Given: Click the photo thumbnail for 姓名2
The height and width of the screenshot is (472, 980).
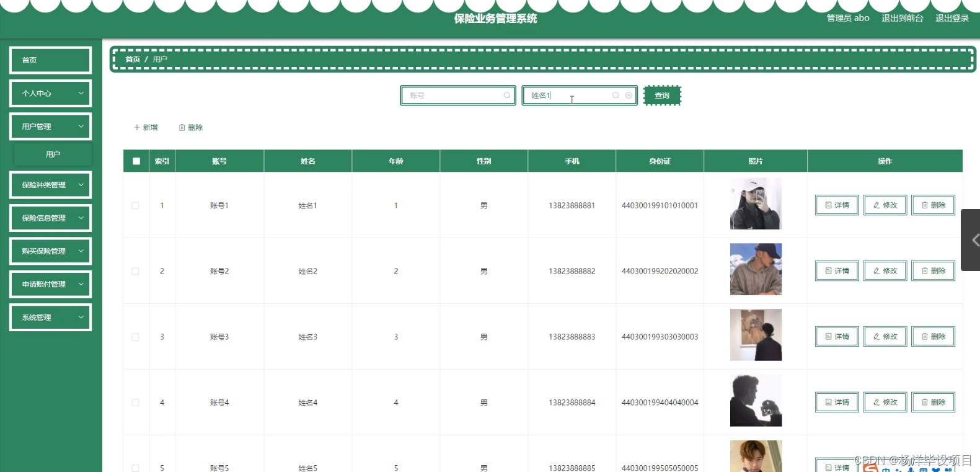Looking at the screenshot, I should (x=756, y=269).
